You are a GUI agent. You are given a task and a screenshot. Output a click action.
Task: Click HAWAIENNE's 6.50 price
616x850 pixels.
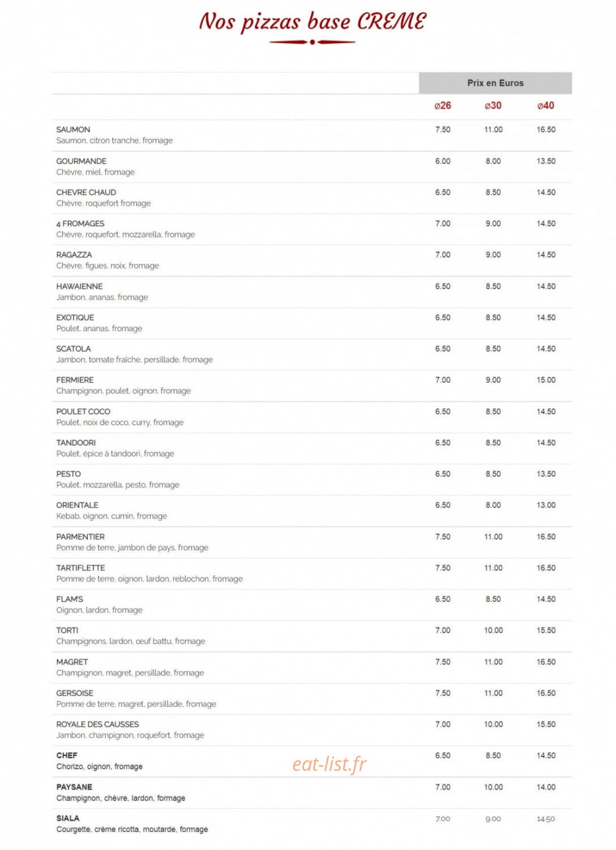(443, 286)
